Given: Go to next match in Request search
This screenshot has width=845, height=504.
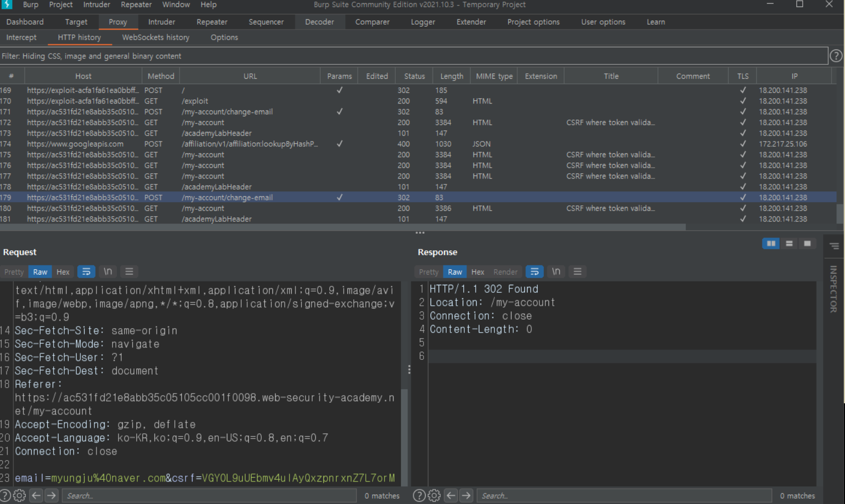Looking at the screenshot, I should [51, 495].
